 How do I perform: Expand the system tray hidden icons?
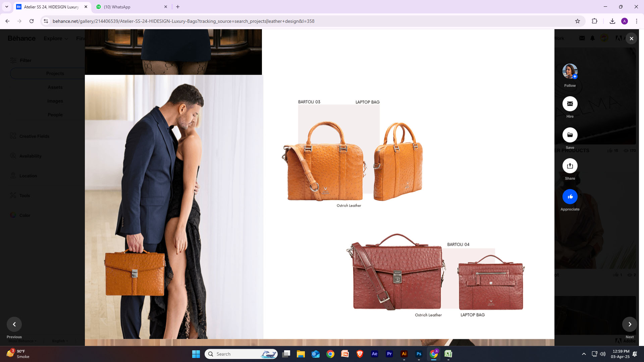(x=584, y=354)
